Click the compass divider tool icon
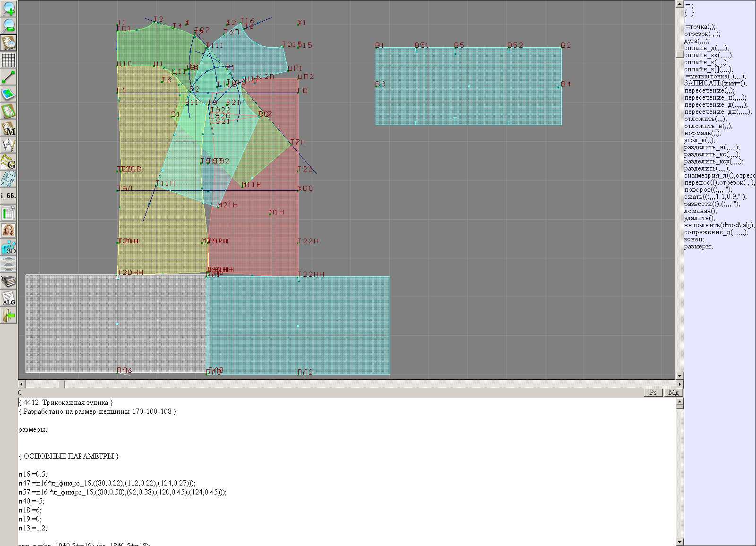 9,145
